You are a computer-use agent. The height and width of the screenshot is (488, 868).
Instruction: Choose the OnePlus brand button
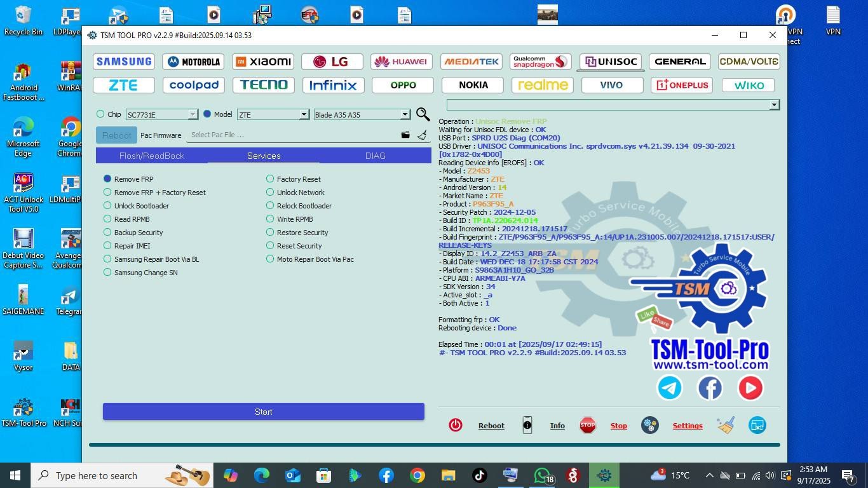[x=682, y=85]
